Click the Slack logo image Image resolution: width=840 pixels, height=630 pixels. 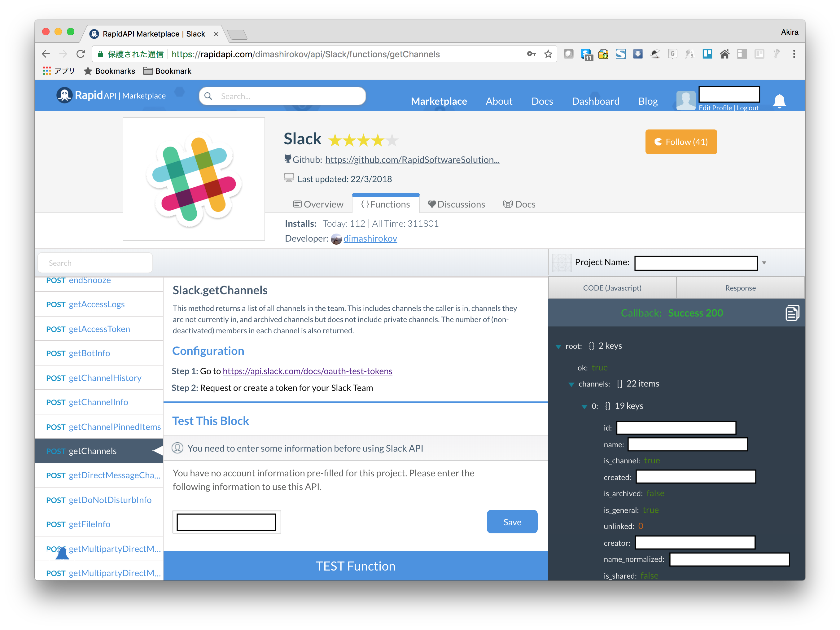pyautogui.click(x=194, y=179)
